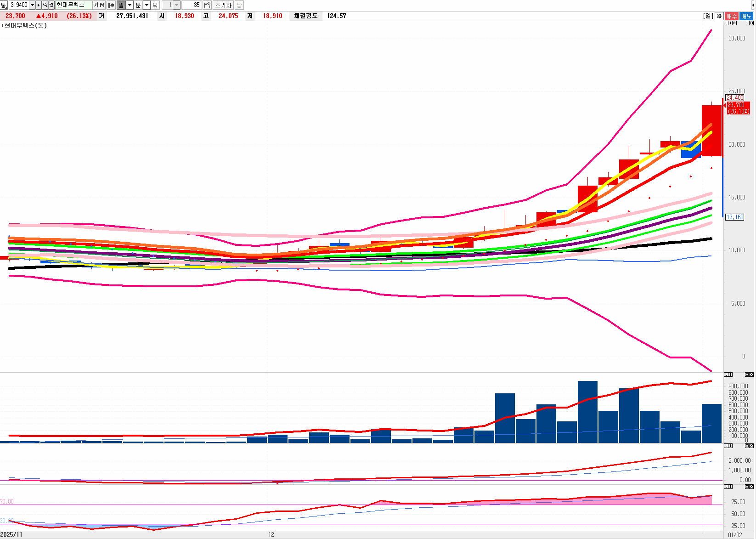756x539 pixels.
Task: Open the stock code 319400 dropdown
Action: click(x=32, y=5)
